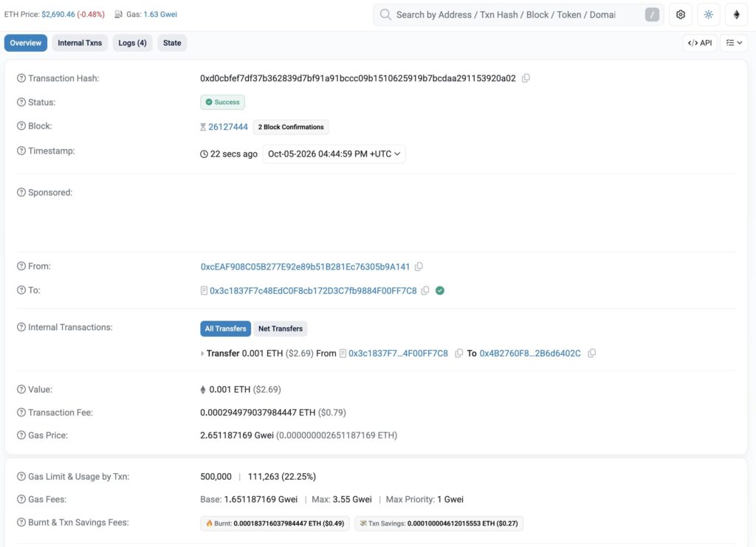Image resolution: width=756 pixels, height=547 pixels.
Task: Click the Gas Price help icon
Action: coord(21,436)
